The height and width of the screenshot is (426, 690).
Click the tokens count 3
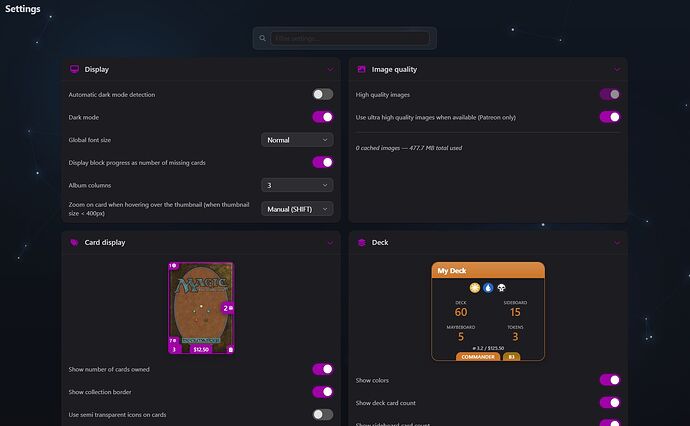[x=515, y=337]
